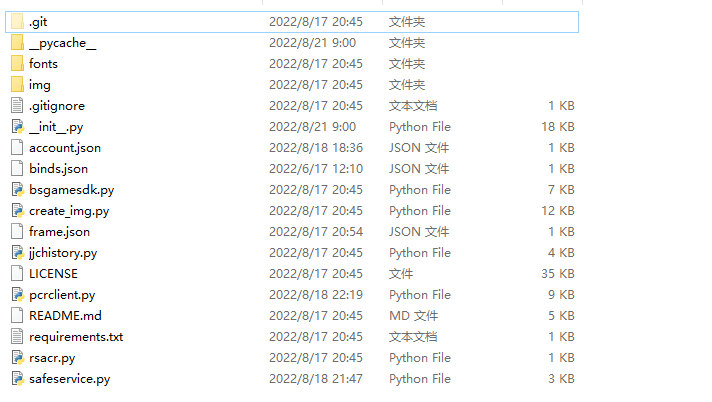Select the .gitignore file name
The width and height of the screenshot is (712, 402).
point(57,106)
